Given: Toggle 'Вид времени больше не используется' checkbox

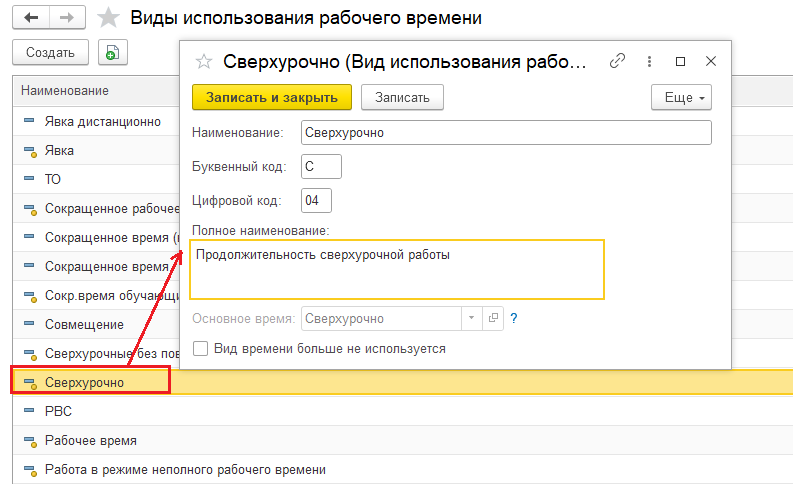Looking at the screenshot, I should click(x=201, y=349).
